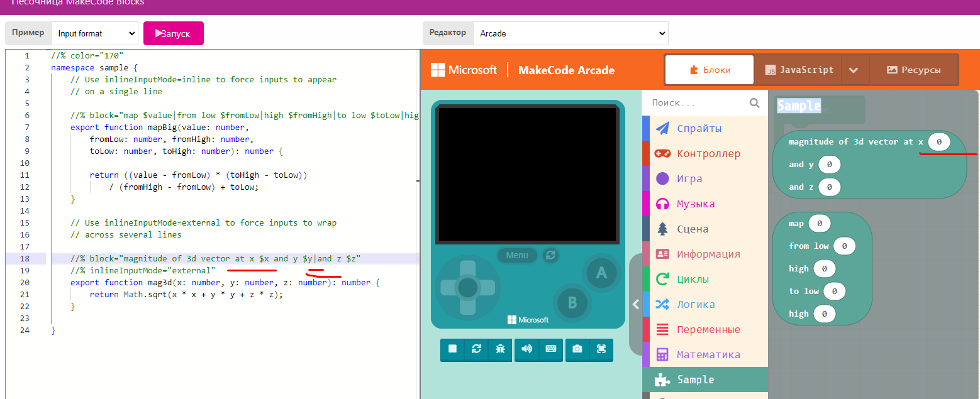Click the pink Запуск run button
Image resolution: width=980 pixels, height=399 pixels.
pyautogui.click(x=174, y=33)
